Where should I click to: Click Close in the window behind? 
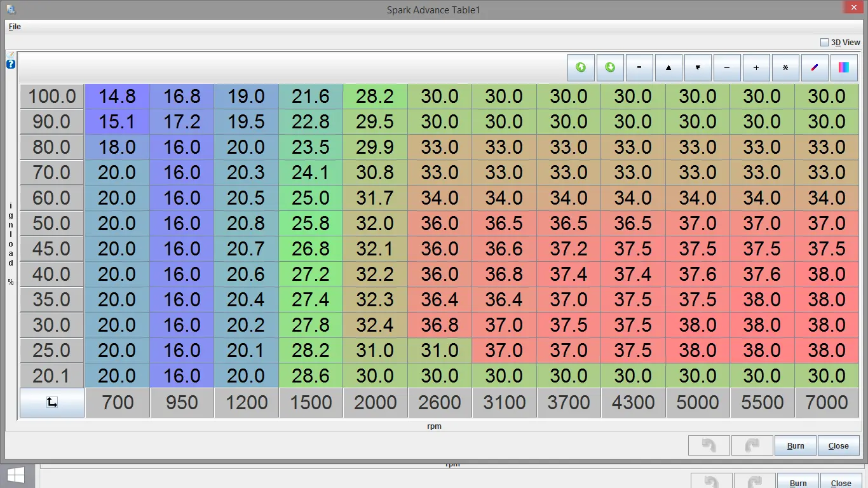tap(841, 482)
